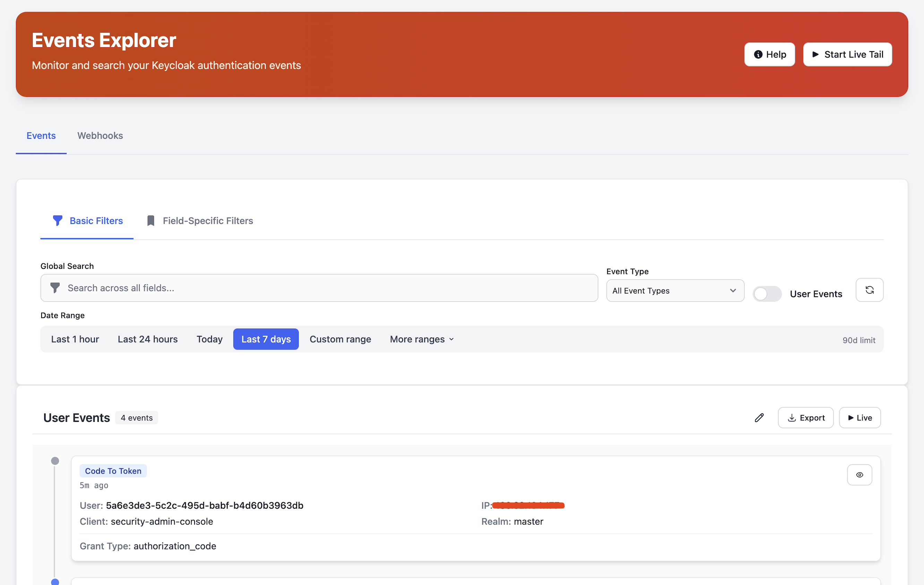The width and height of the screenshot is (924, 585).
Task: Click the Start Live Tail button
Action: coord(848,54)
